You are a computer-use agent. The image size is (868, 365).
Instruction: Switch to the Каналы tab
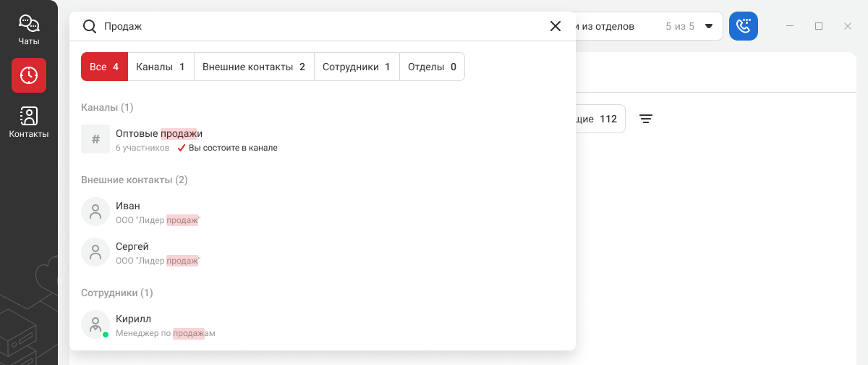(161, 67)
